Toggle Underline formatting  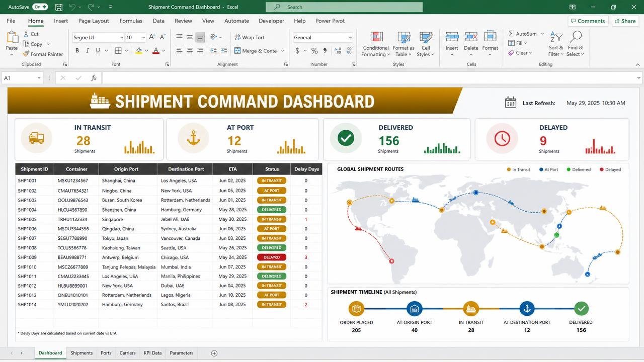[98, 51]
